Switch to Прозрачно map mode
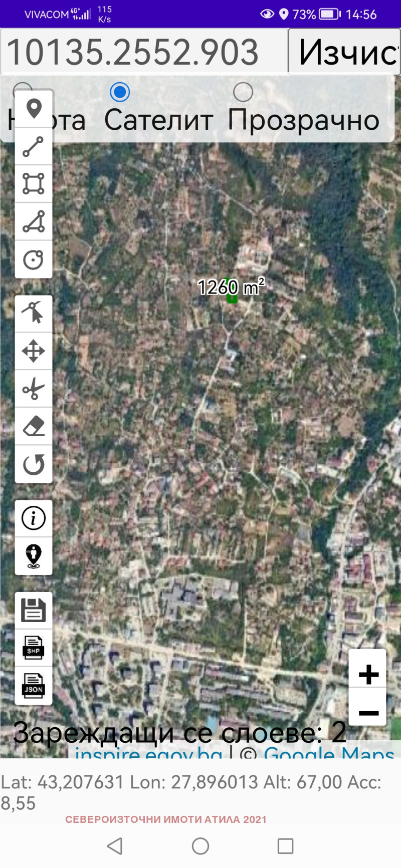This screenshot has height=868, width=401. pos(243,92)
